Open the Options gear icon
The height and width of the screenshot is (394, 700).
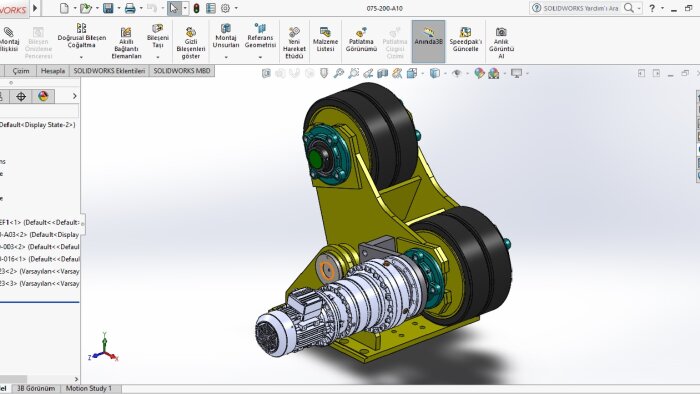225,8
